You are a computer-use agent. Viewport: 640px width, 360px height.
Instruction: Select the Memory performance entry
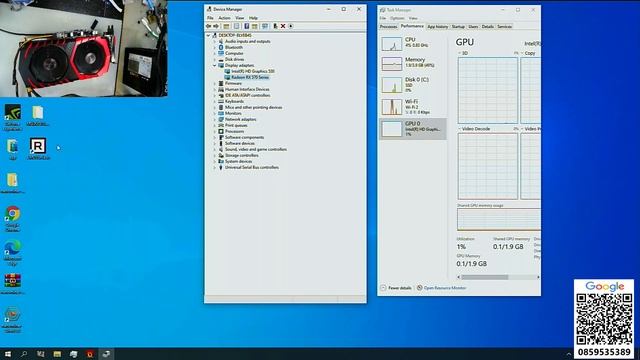pyautogui.click(x=413, y=64)
